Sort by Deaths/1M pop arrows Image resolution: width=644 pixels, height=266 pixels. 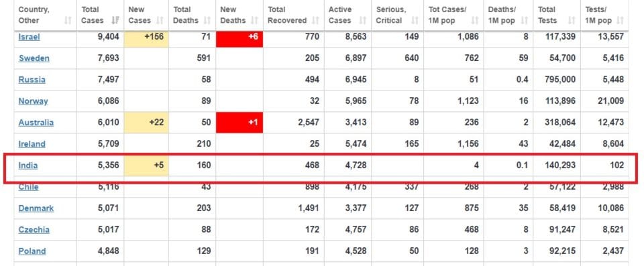524,21
